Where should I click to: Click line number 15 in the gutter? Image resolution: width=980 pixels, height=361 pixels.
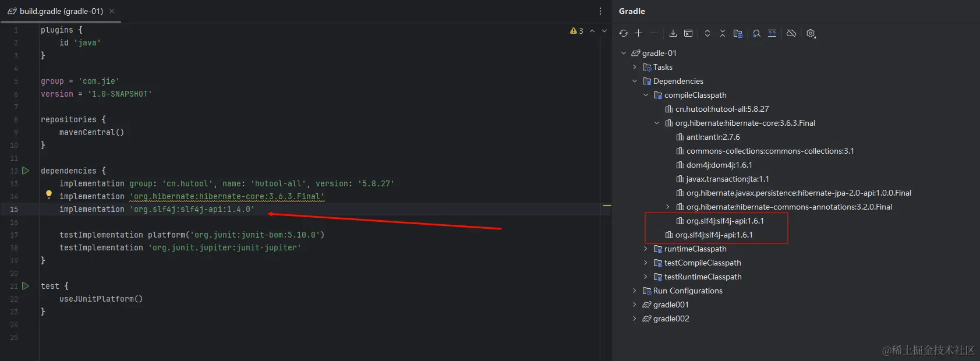coord(14,209)
